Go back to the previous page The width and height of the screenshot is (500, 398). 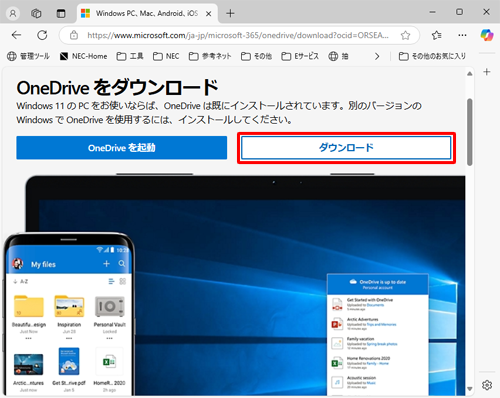(x=16, y=35)
